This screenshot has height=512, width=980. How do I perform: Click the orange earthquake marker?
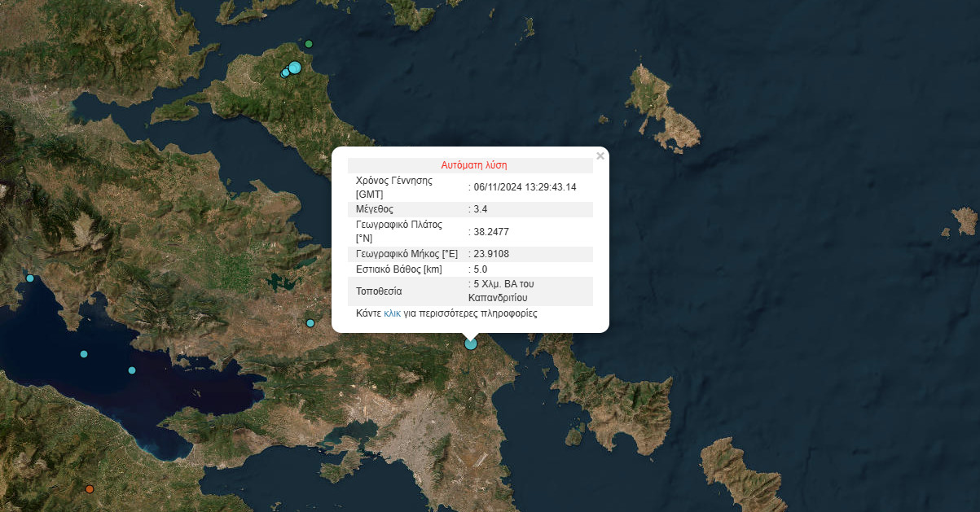(x=90, y=489)
